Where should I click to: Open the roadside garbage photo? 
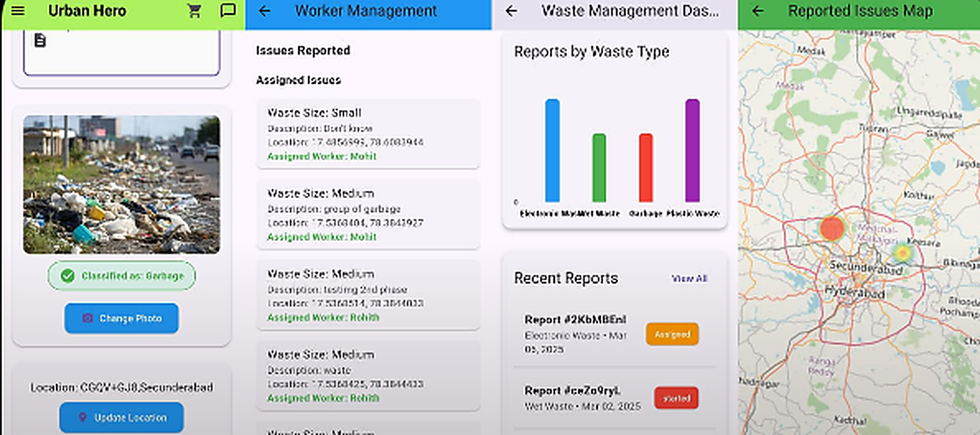pos(121,185)
